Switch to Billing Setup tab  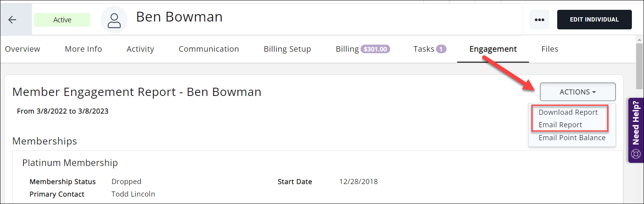pyautogui.click(x=287, y=49)
